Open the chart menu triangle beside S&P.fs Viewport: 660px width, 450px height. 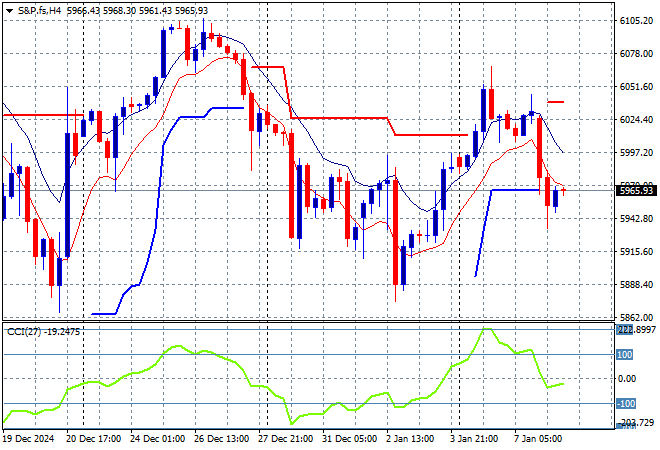(x=9, y=11)
